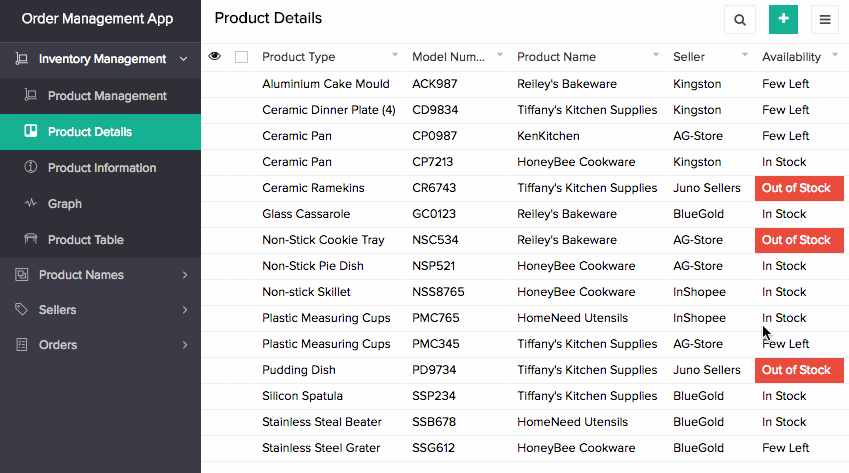849x473 pixels.
Task: Click the red Out of Stock cell for Ceramic Ramekins
Action: (x=796, y=188)
